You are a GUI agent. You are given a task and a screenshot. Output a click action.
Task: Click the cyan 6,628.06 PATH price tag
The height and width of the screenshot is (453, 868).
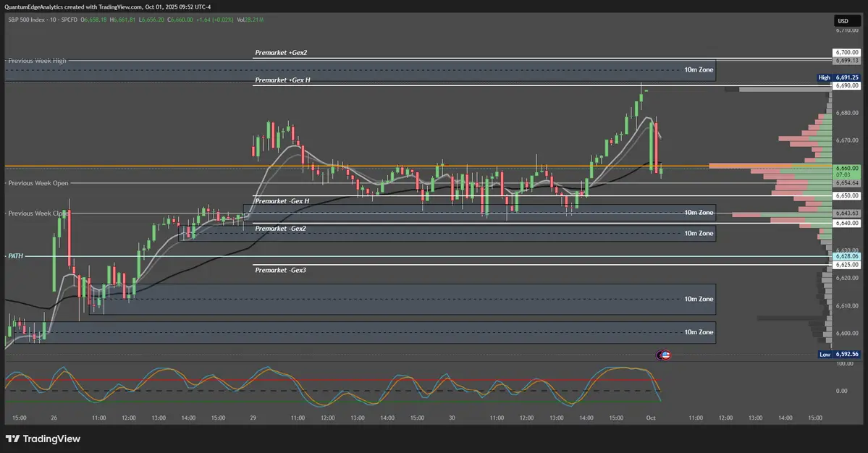(x=846, y=256)
